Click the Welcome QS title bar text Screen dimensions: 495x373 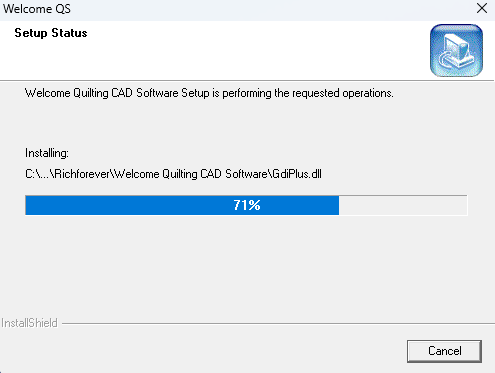(37, 9)
